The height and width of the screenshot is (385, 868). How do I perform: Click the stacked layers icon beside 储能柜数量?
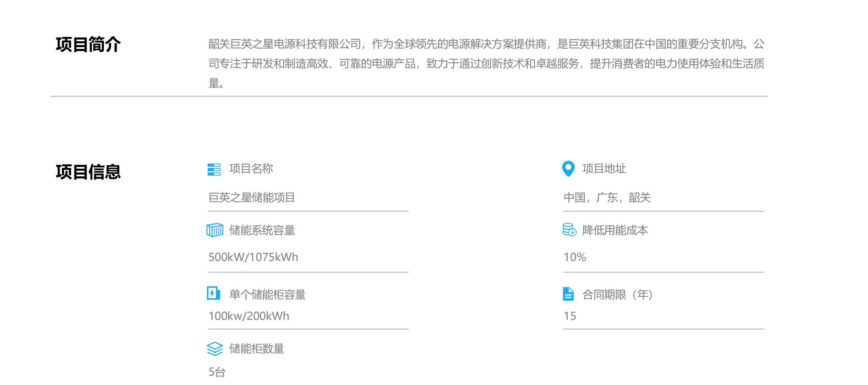(x=215, y=349)
